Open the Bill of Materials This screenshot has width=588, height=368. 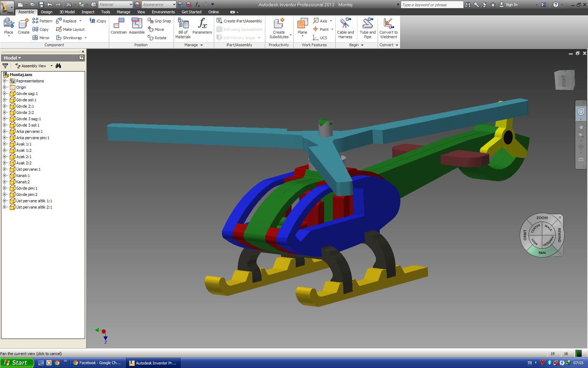183,28
